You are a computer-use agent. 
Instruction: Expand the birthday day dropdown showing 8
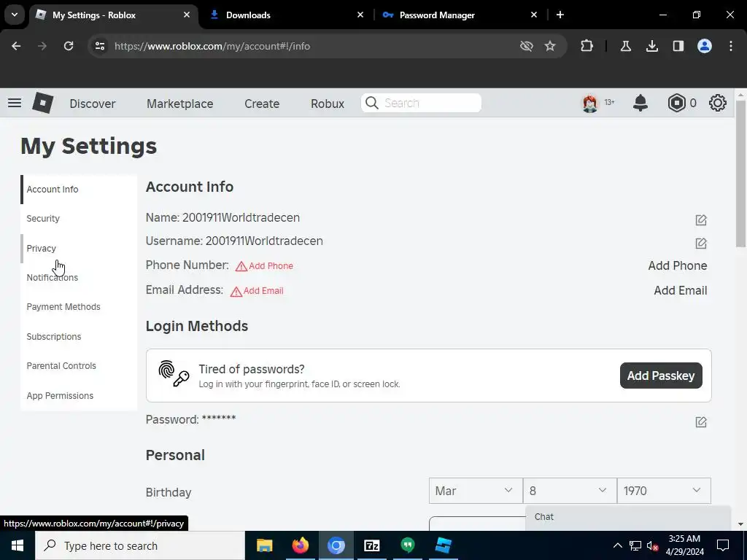coord(570,491)
